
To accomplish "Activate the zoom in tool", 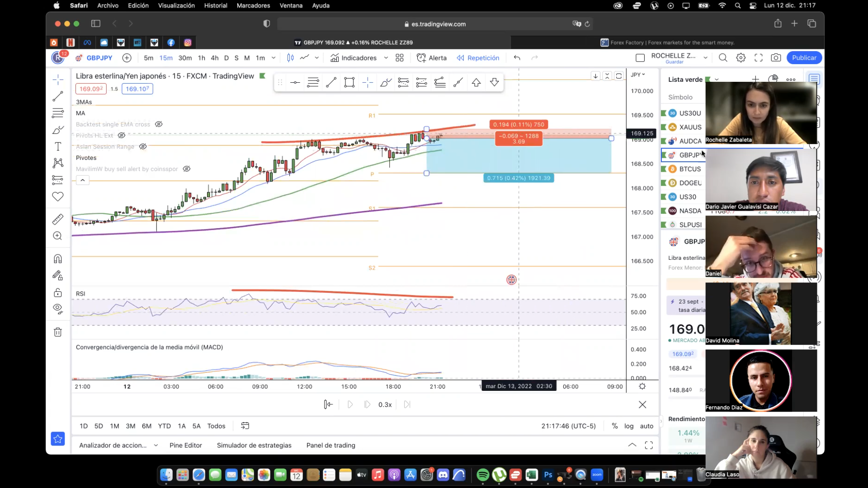I will pyautogui.click(x=58, y=236).
